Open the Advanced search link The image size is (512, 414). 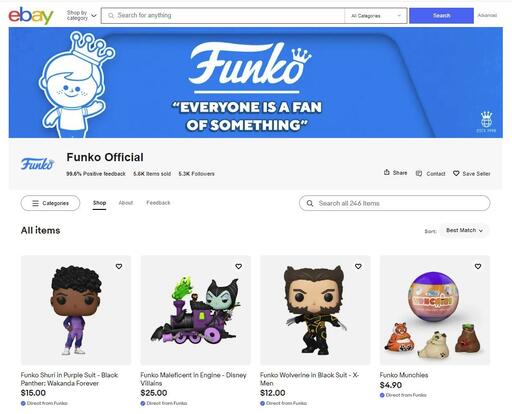pos(487,15)
